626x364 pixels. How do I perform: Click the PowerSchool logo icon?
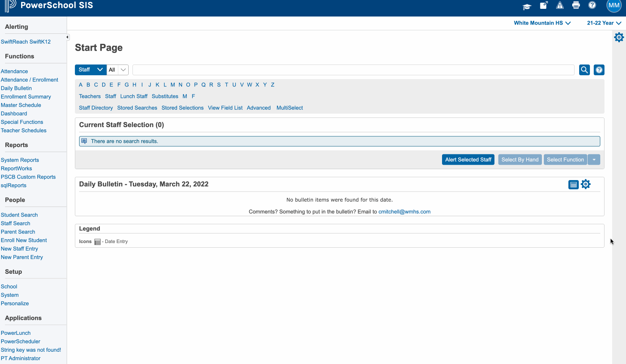click(10, 5)
